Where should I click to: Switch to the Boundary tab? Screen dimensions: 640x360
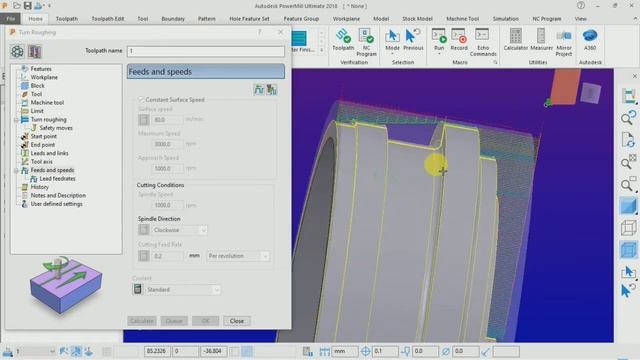coord(173,19)
